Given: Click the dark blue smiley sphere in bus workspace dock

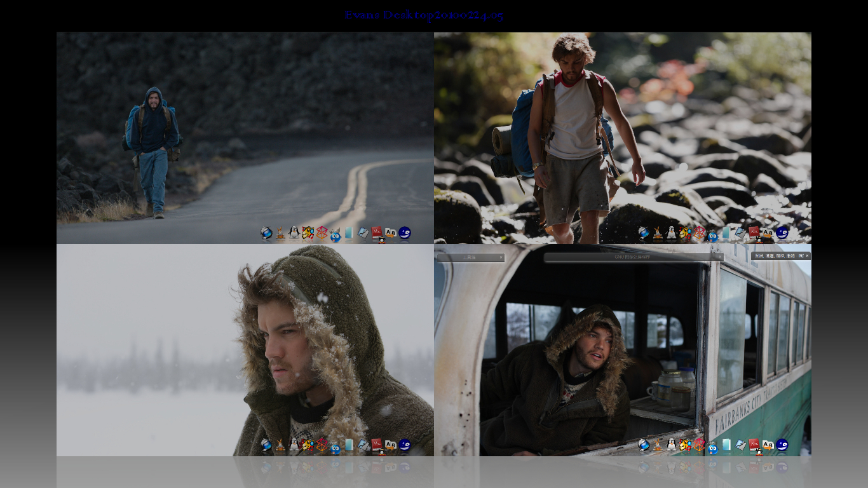Looking at the screenshot, I should (782, 445).
